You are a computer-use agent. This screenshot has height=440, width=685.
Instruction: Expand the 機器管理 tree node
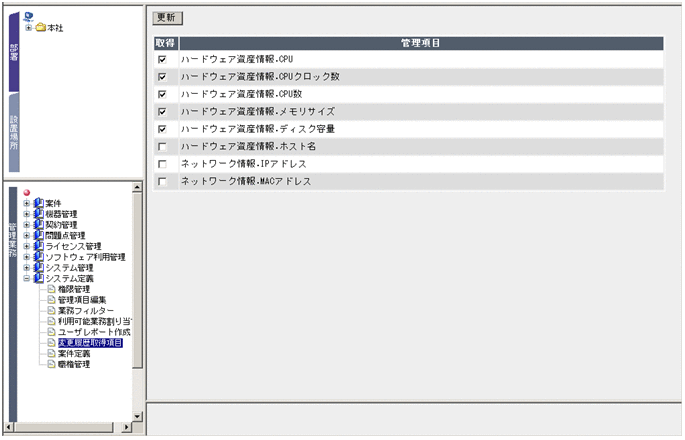27,214
